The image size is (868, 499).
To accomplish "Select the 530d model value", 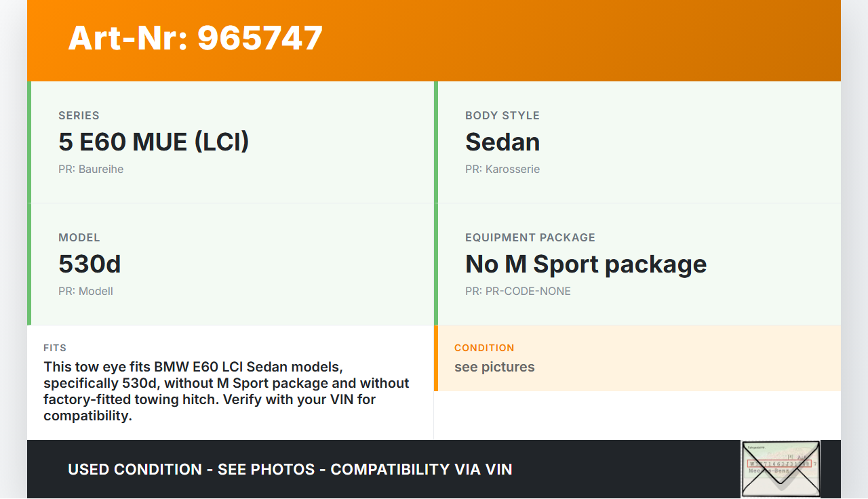I will (x=90, y=264).
